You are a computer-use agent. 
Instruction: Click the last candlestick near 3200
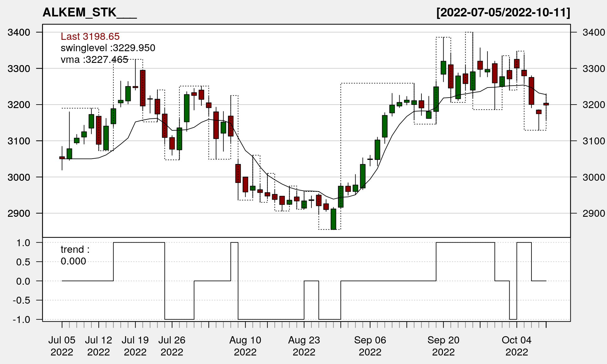546,104
